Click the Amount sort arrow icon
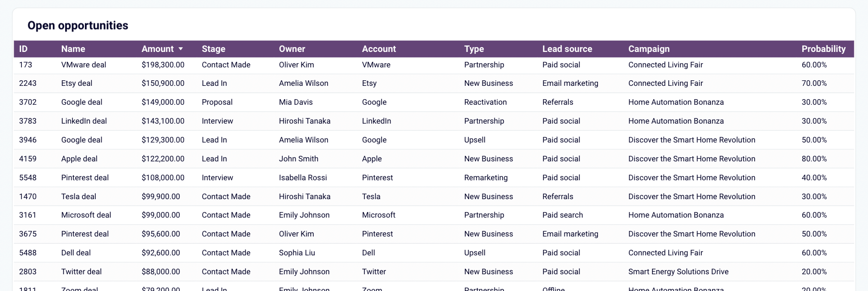868x291 pixels. click(181, 49)
